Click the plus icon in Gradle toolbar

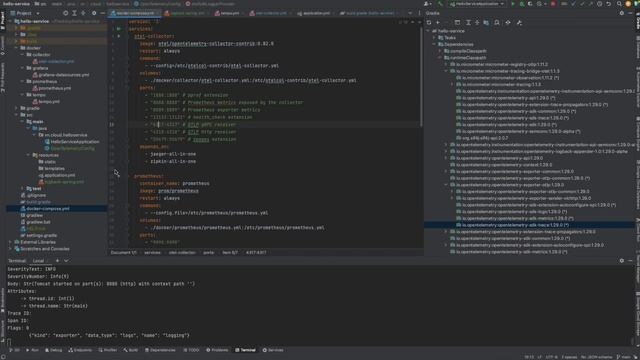[x=438, y=23]
